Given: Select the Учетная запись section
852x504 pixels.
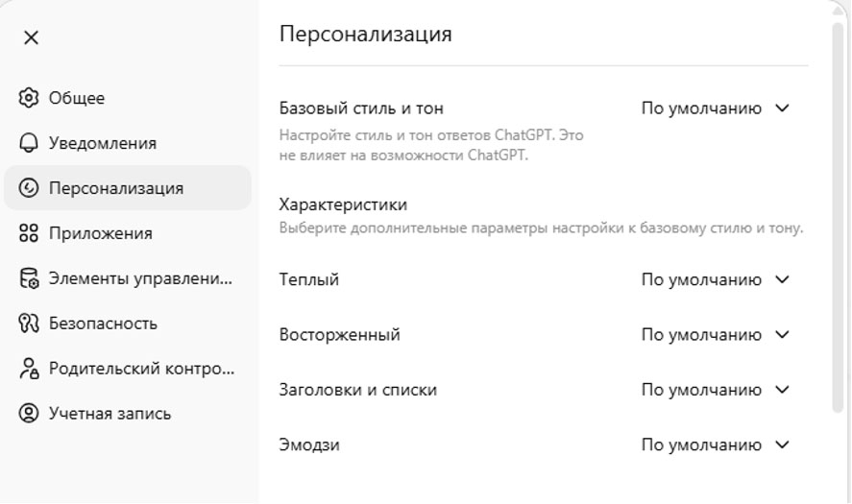Looking at the screenshot, I should click(110, 414).
